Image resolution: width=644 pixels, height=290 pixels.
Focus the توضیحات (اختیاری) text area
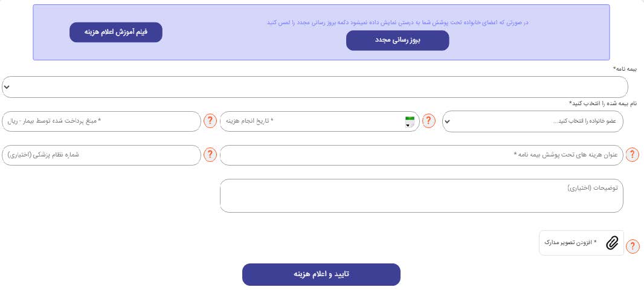(x=421, y=196)
